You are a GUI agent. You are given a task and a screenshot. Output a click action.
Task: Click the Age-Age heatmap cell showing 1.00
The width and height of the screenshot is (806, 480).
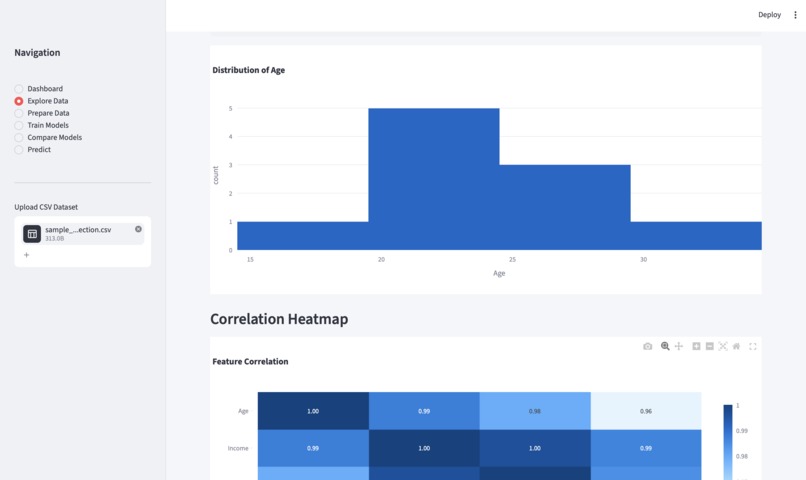pos(313,411)
